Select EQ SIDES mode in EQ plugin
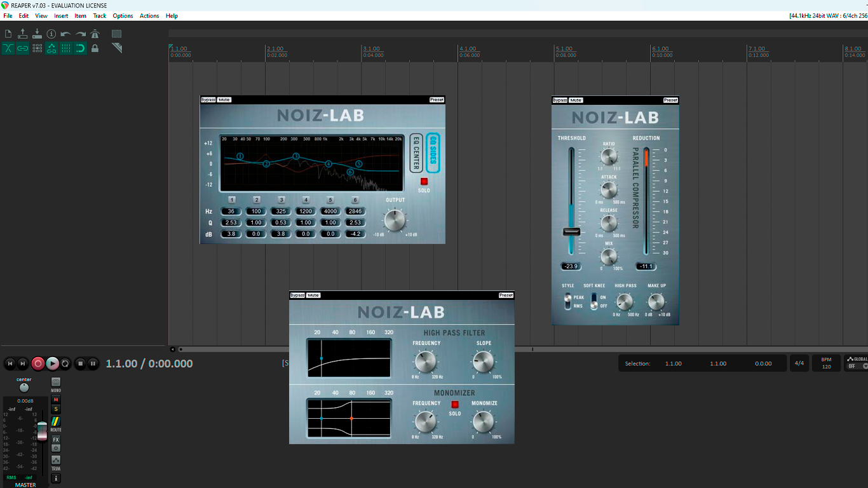The image size is (868, 488). tap(433, 152)
